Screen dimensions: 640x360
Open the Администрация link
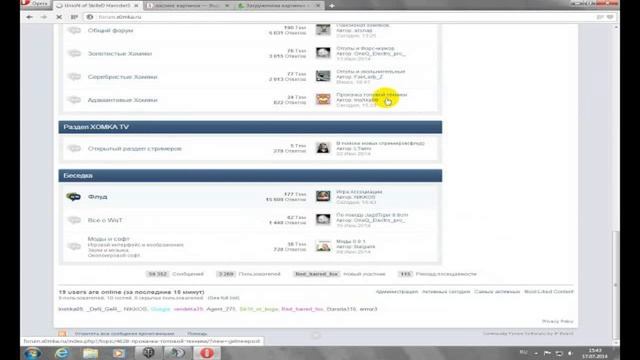(x=397, y=292)
